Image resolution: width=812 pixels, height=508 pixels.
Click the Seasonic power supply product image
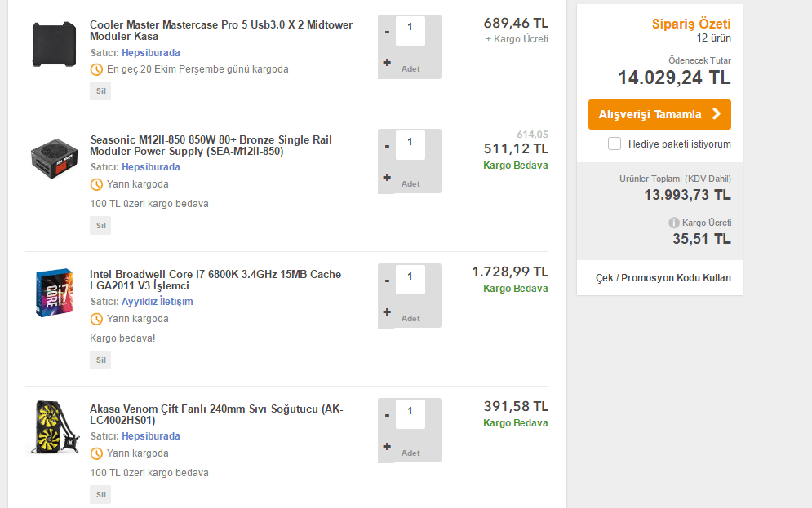[x=54, y=155]
